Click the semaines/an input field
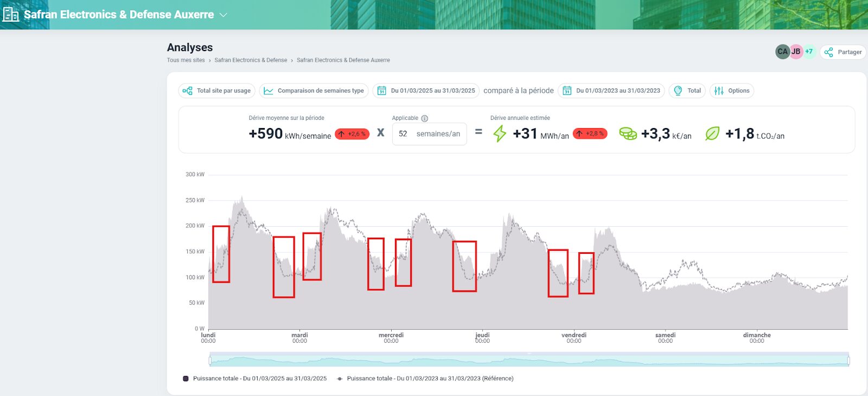868x396 pixels. (429, 134)
